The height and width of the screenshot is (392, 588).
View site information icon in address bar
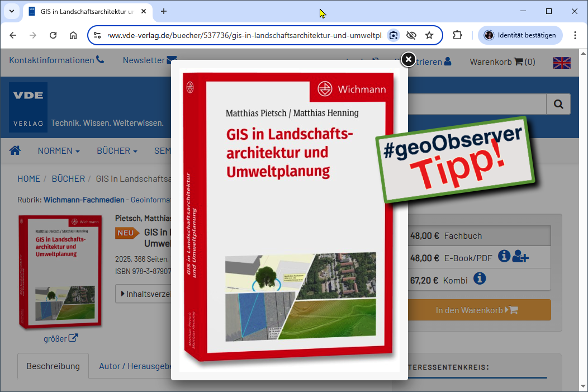(x=97, y=35)
